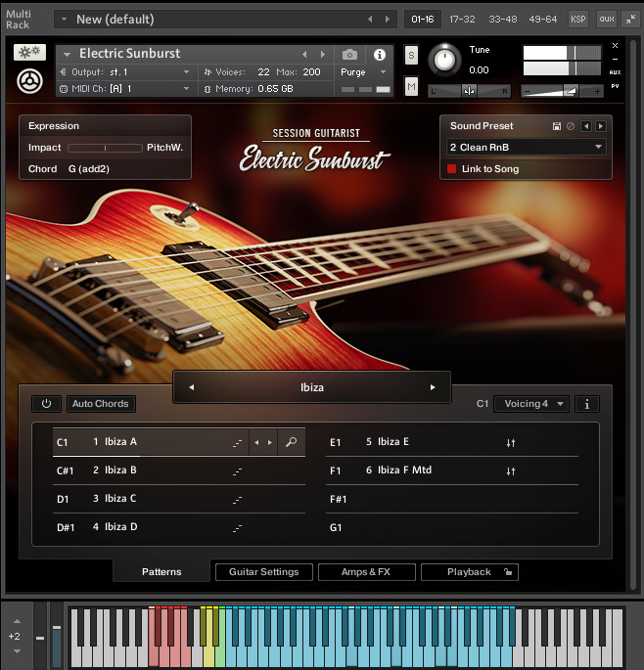This screenshot has height=670, width=644.
Task: Open the Output st. 1 dropdown
Action: tap(187, 72)
